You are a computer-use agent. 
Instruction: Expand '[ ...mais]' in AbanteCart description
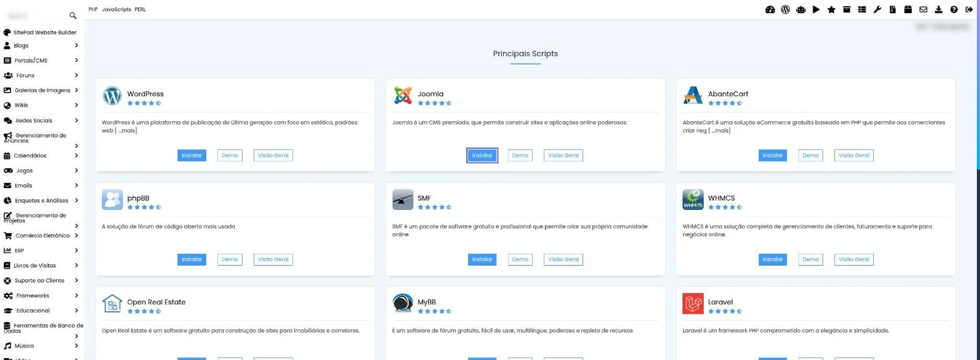coord(719,131)
